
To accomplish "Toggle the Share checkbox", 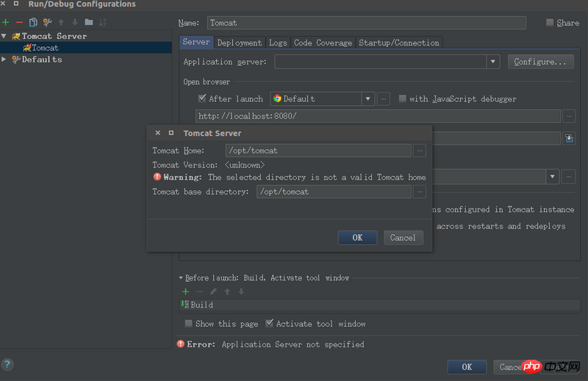I will pyautogui.click(x=550, y=23).
